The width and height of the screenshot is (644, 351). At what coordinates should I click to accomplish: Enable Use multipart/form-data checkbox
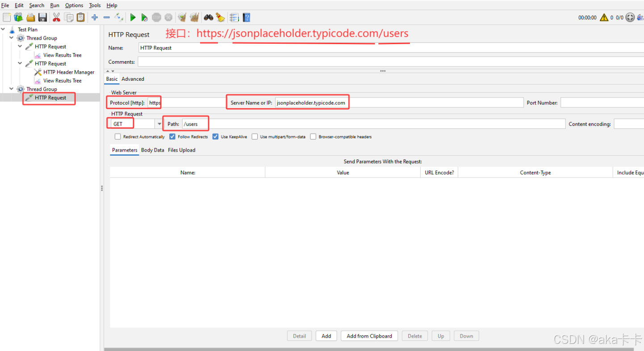[255, 137]
